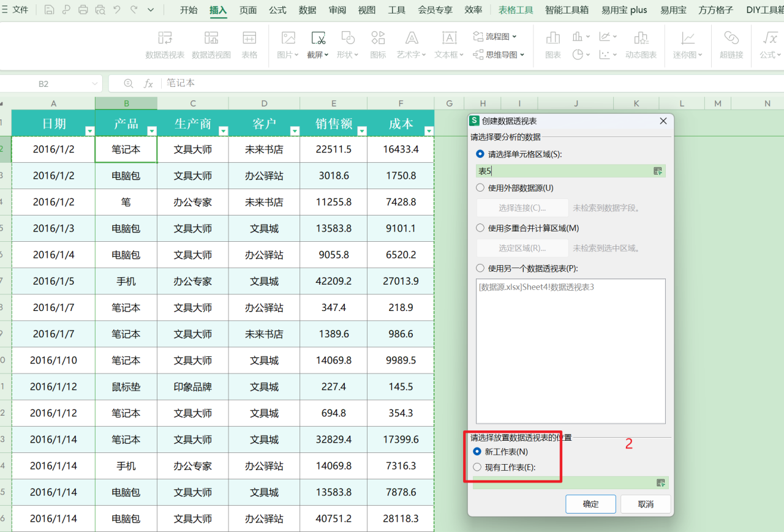Click the magnifier icon in formula bar

pyautogui.click(x=129, y=83)
